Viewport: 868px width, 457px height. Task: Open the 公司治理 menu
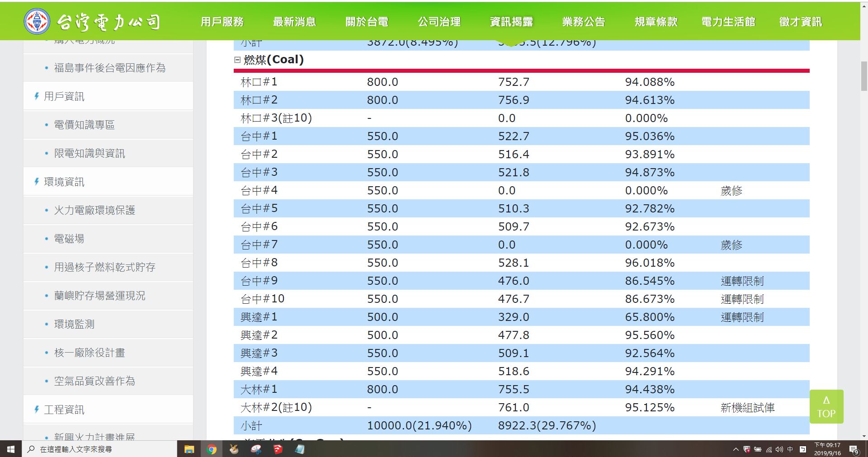[439, 22]
